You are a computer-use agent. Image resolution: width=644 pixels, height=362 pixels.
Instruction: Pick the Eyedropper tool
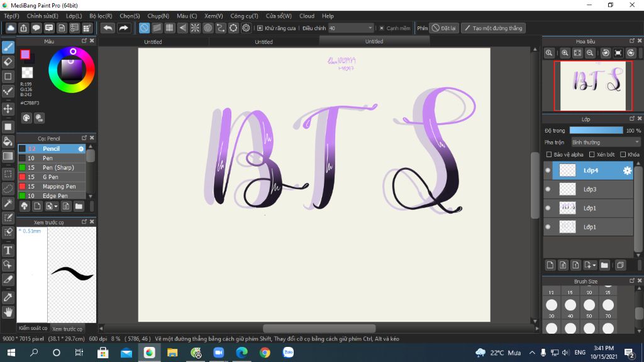click(8, 297)
